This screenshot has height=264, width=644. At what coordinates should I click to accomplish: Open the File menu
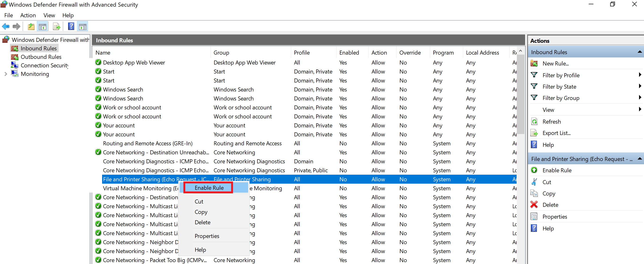(9, 15)
